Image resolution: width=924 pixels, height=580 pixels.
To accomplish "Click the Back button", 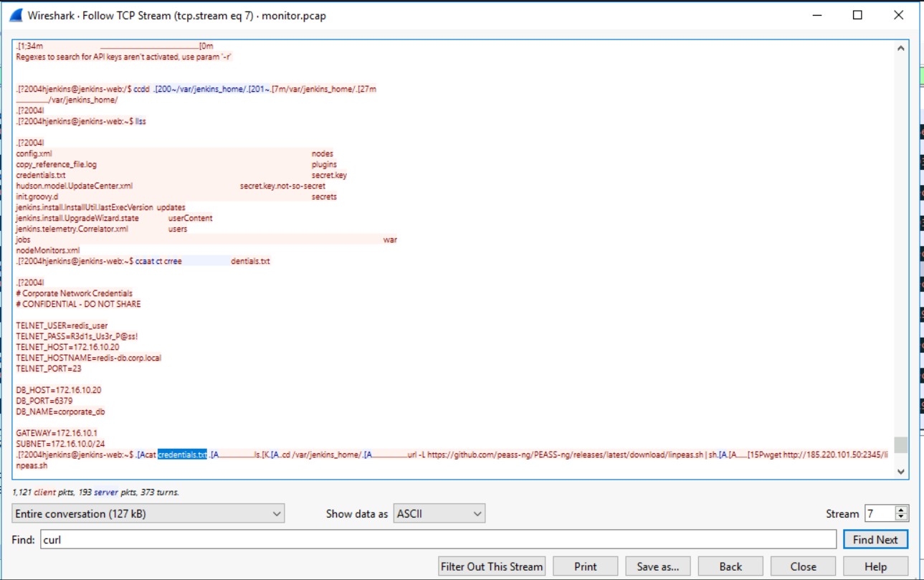I will point(730,566).
